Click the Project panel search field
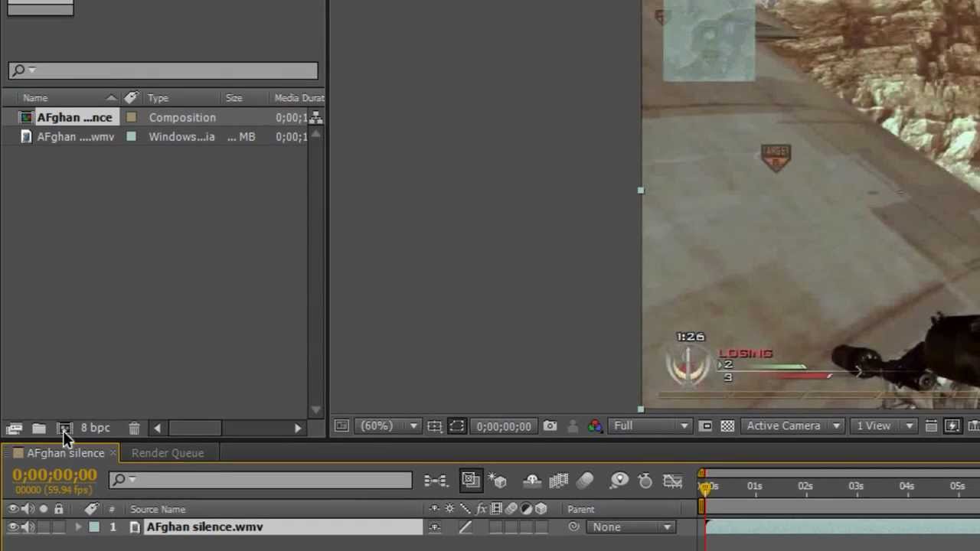This screenshot has height=551, width=980. pos(163,70)
